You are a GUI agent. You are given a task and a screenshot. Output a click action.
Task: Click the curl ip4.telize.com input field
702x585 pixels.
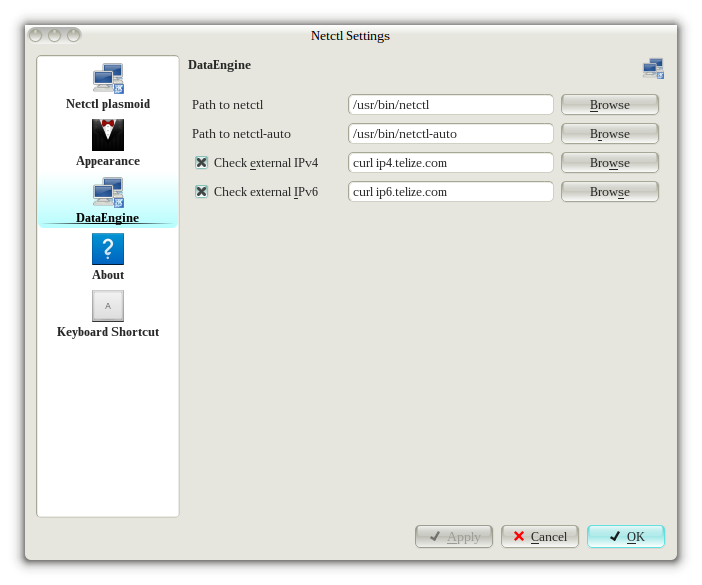pos(450,163)
